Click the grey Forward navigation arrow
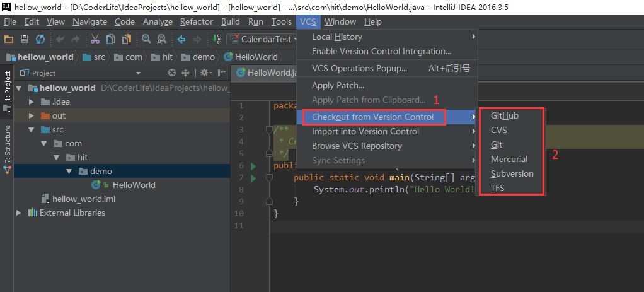The height and width of the screenshot is (292, 644). click(197, 40)
